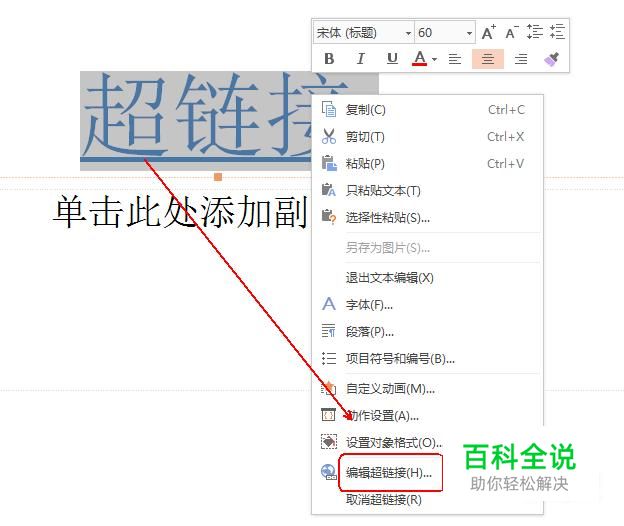This screenshot has height=526, width=624.
Task: Click the paste-text icon beside 只粘贴文本
Action: pos(329,190)
